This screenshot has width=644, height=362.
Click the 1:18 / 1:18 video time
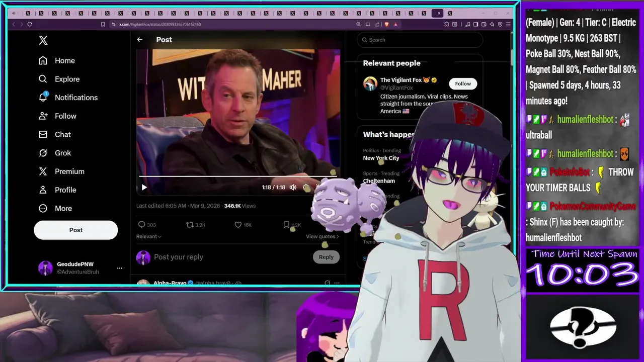pyautogui.click(x=273, y=188)
